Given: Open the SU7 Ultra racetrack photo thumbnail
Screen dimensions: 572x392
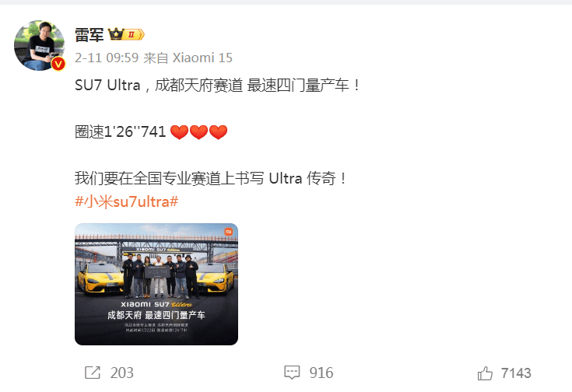Looking at the screenshot, I should pyautogui.click(x=156, y=284).
